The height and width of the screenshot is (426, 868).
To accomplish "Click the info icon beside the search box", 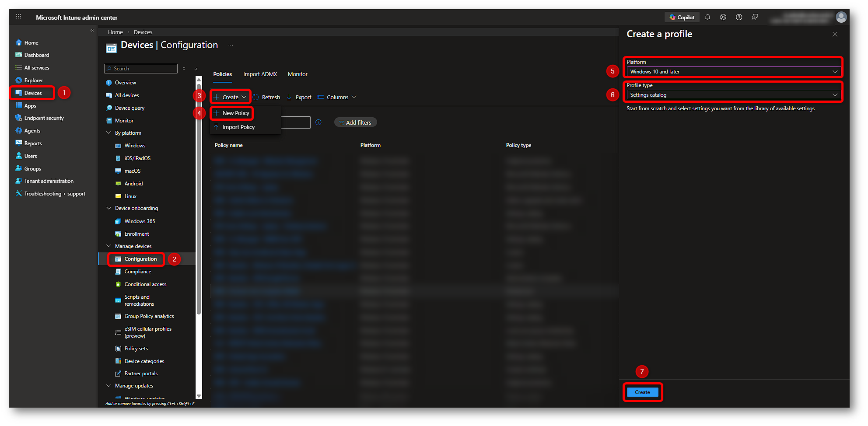I will coord(318,122).
